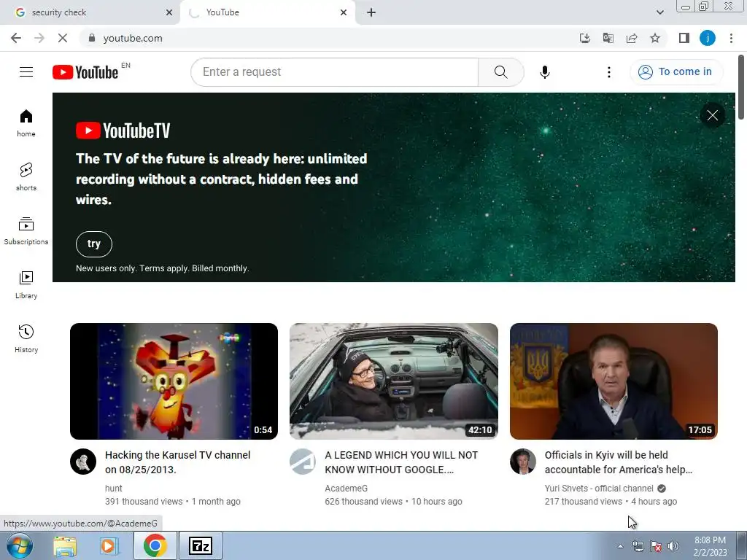Click Officials in Kyiv video title
Screen dimensions: 747x560
tap(619, 462)
